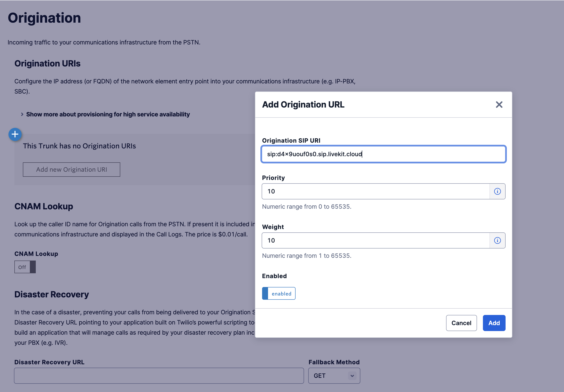Collapse the GET method selector chevron
The height and width of the screenshot is (392, 564).
352,375
